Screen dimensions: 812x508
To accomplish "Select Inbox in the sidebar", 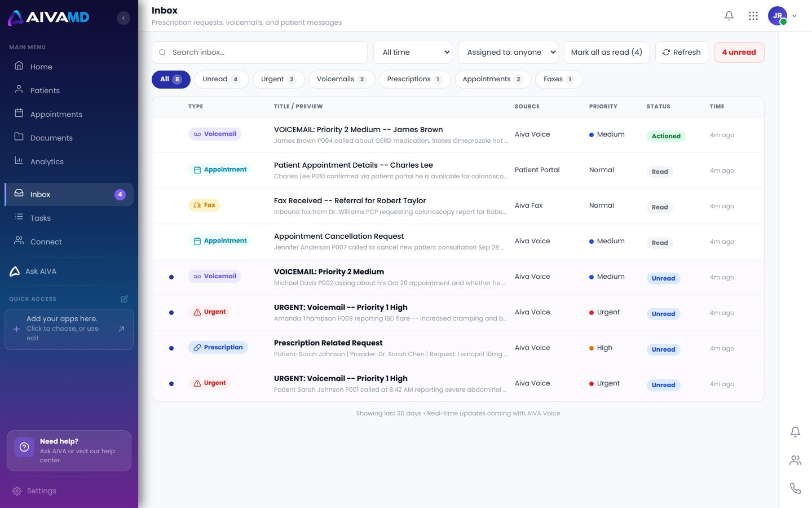I will point(69,194).
